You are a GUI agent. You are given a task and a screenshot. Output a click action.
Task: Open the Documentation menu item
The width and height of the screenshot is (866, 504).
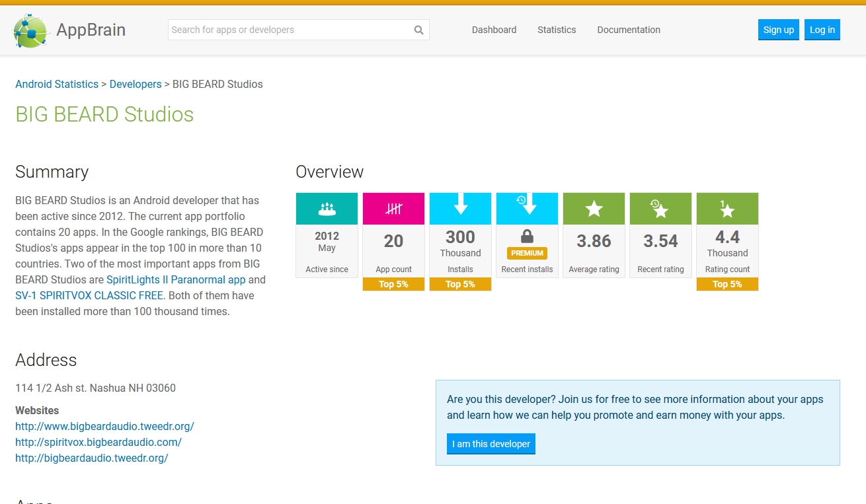[629, 30]
